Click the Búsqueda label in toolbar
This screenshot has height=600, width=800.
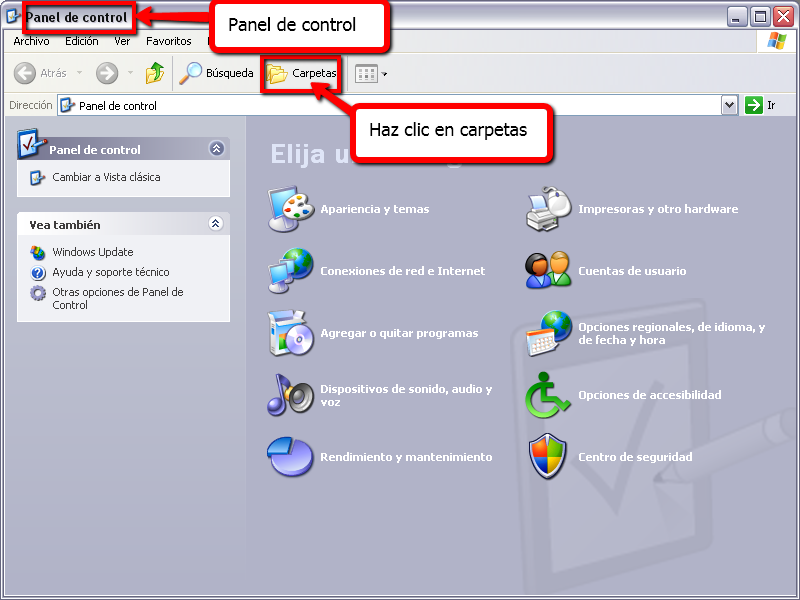(x=230, y=73)
